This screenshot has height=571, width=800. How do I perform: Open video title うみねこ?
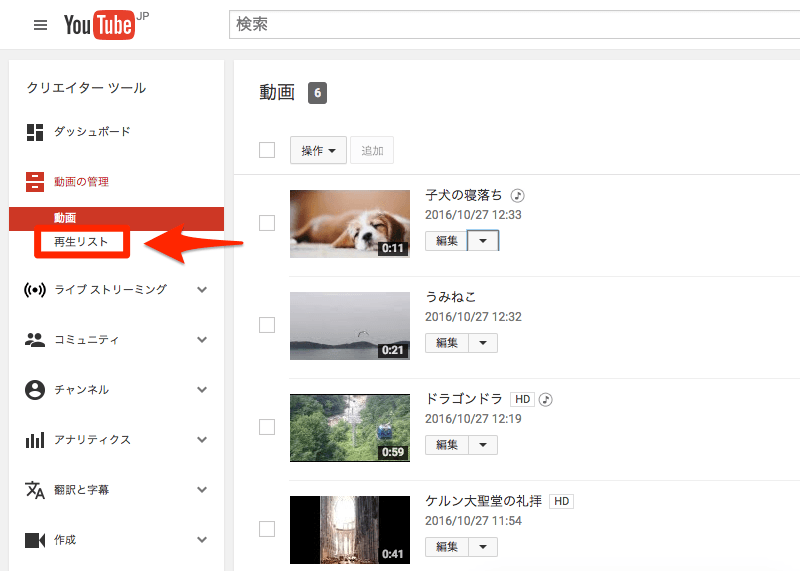point(451,297)
